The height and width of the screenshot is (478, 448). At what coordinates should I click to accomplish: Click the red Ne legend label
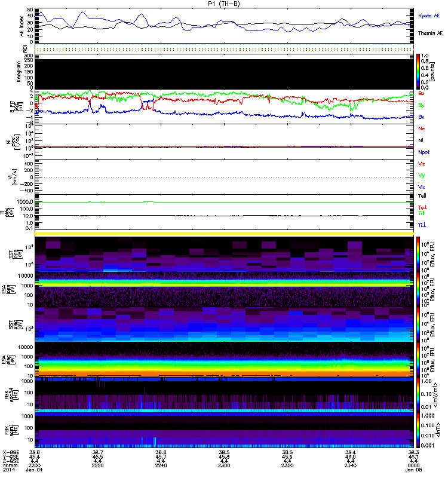[x=422, y=128]
